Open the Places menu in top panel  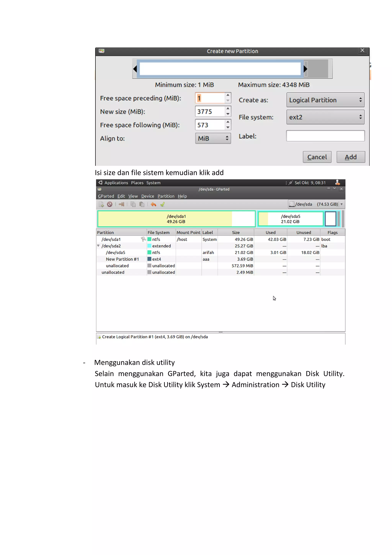[x=137, y=183]
